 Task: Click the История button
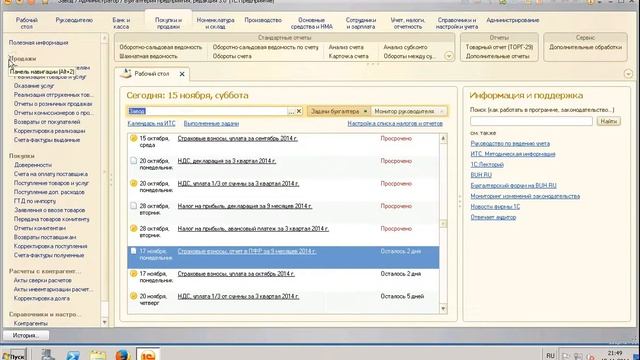click(x=26, y=336)
